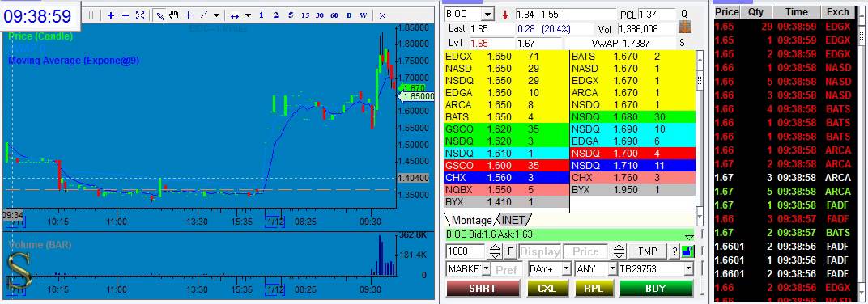Screen dimensions: 868x304
Task: Select the NSDQ 1.680 30 ask row
Action: coord(632,116)
